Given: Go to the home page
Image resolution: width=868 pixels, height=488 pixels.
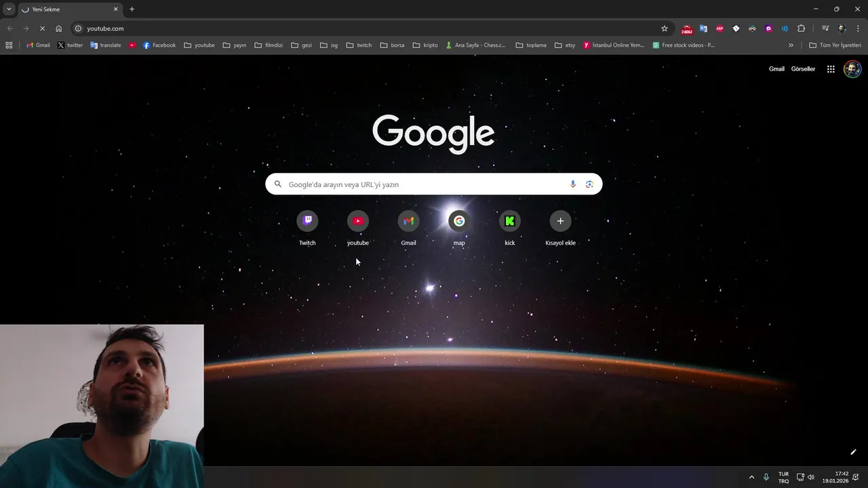Looking at the screenshot, I should (59, 28).
